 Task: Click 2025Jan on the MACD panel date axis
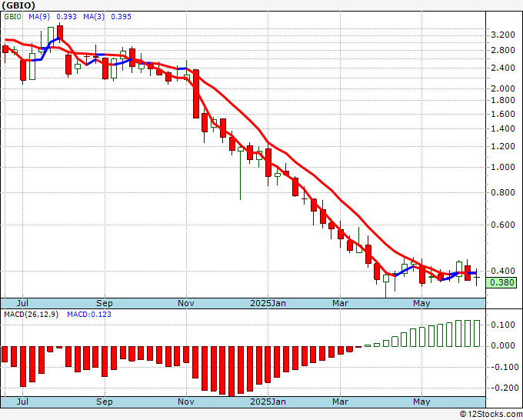[268, 402]
